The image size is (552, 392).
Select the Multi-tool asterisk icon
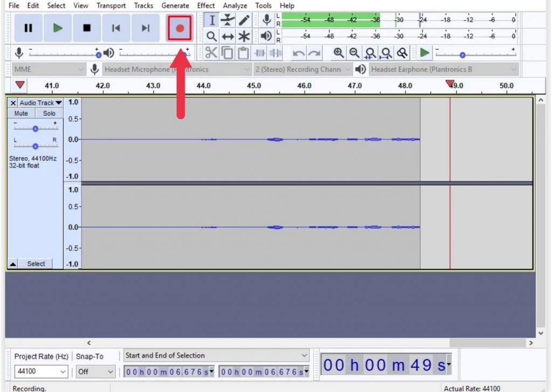[244, 36]
